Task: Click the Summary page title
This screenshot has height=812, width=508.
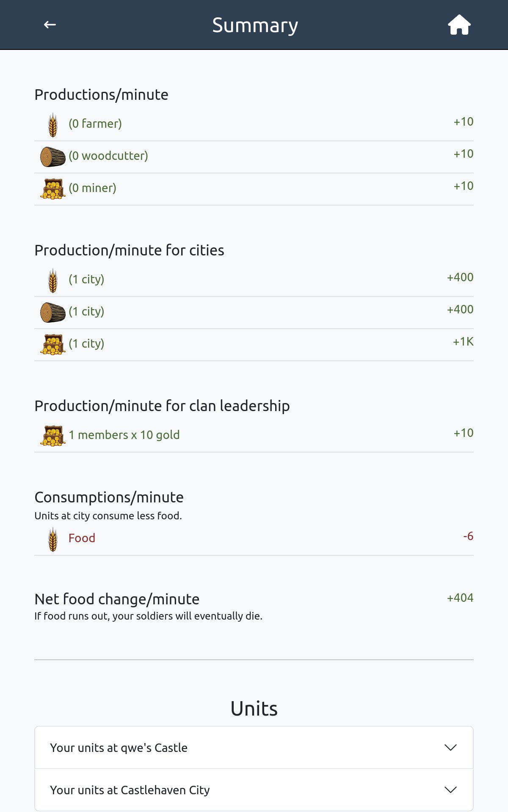Action: pos(255,25)
